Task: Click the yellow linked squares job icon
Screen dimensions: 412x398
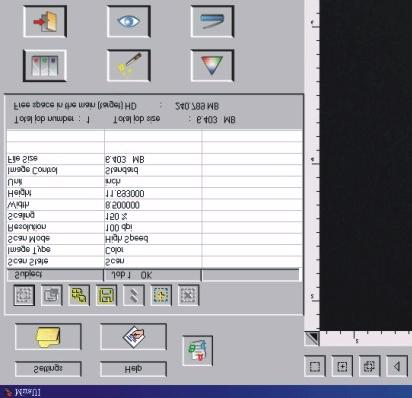Action: point(79,295)
